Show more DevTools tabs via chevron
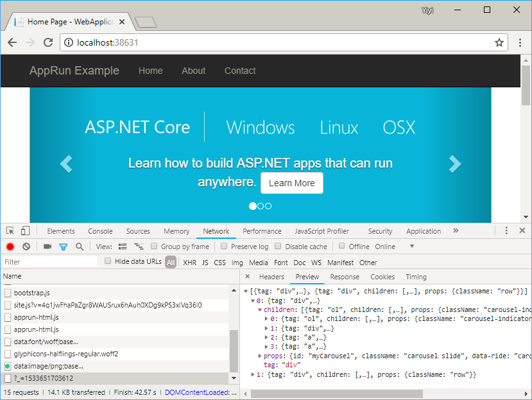 pos(456,231)
